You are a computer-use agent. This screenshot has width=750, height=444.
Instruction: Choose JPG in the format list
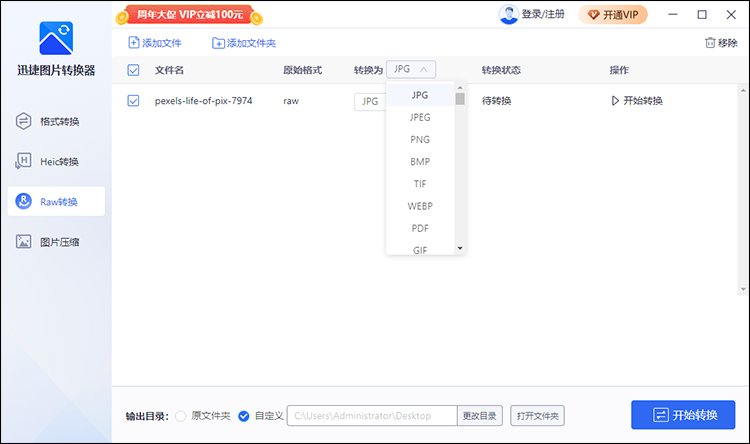click(x=420, y=95)
